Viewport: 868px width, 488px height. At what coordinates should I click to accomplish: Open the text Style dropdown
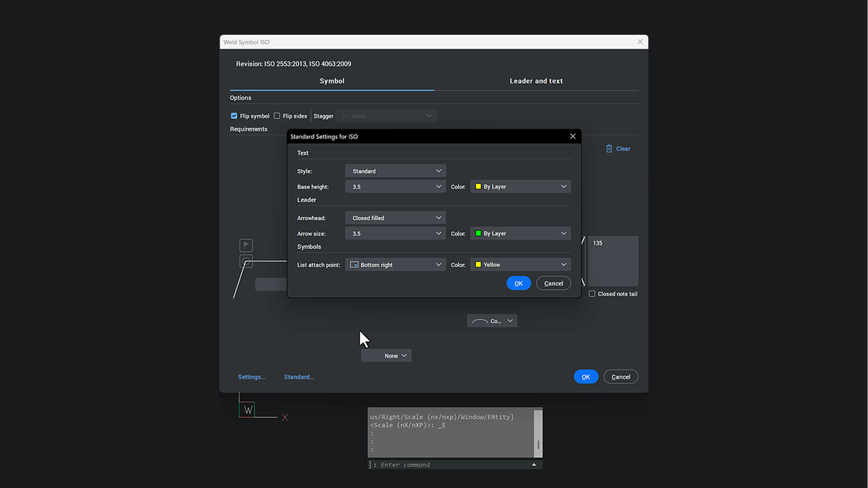[396, 171]
